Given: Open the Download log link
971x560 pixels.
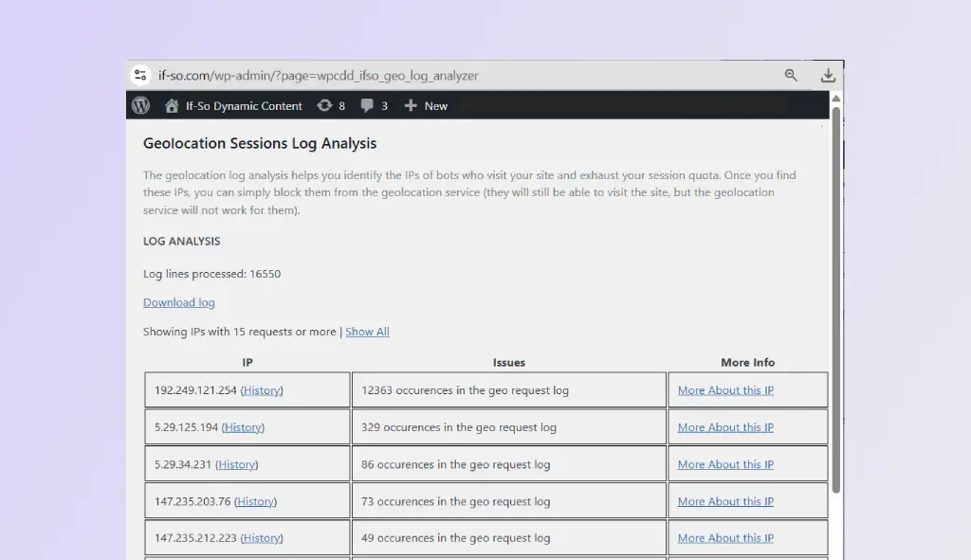Looking at the screenshot, I should (178, 301).
